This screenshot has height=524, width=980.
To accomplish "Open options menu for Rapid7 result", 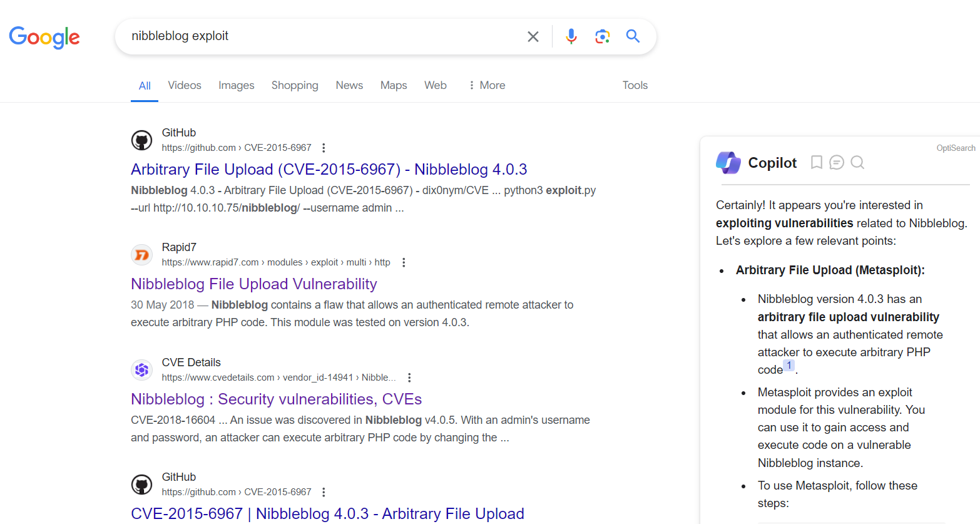I will pyautogui.click(x=404, y=262).
